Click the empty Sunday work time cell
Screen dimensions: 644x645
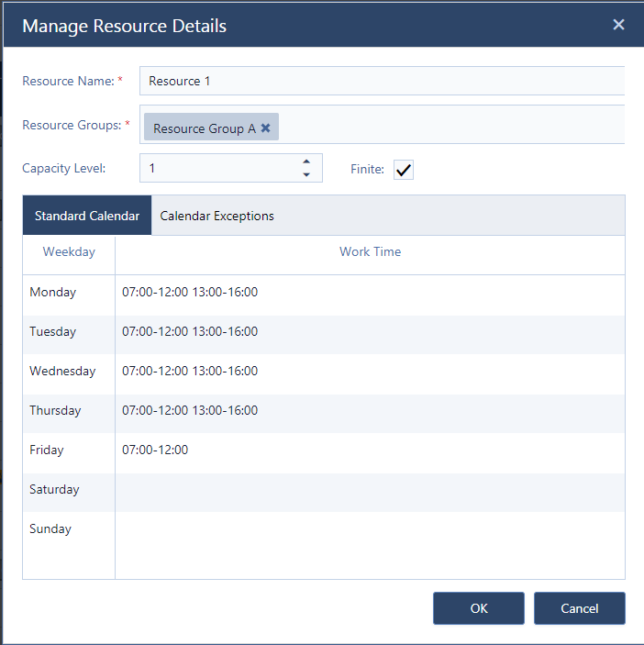370,532
